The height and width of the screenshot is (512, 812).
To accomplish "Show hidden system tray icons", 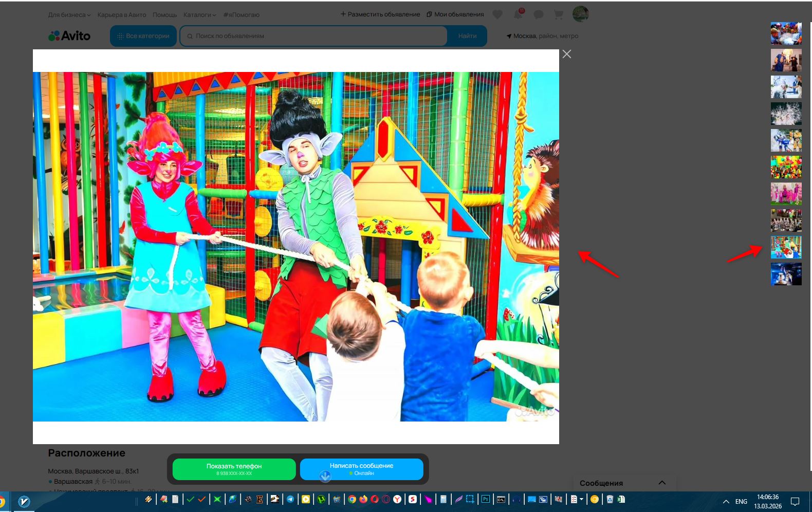I will coord(726,502).
